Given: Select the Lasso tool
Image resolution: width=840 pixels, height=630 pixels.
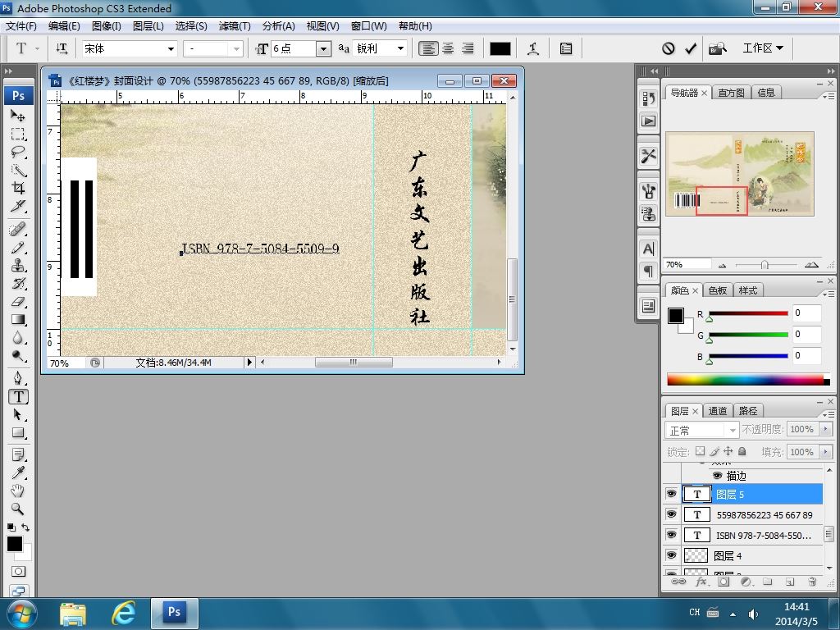Looking at the screenshot, I should (x=18, y=152).
